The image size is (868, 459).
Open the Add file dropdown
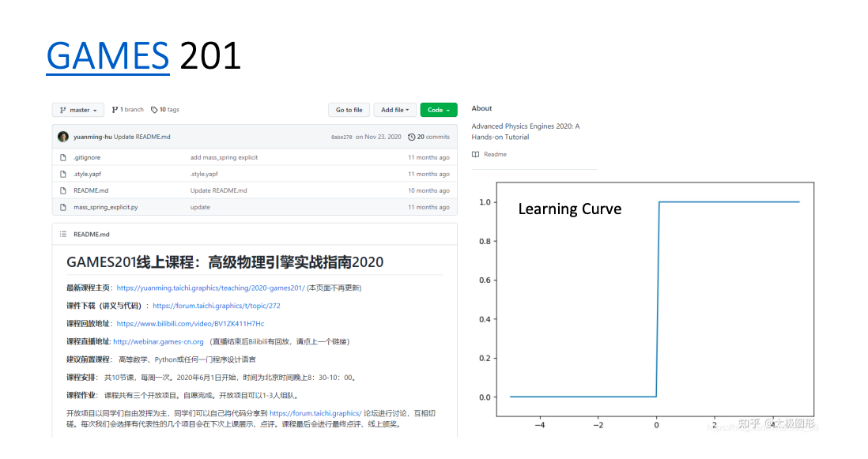(394, 110)
